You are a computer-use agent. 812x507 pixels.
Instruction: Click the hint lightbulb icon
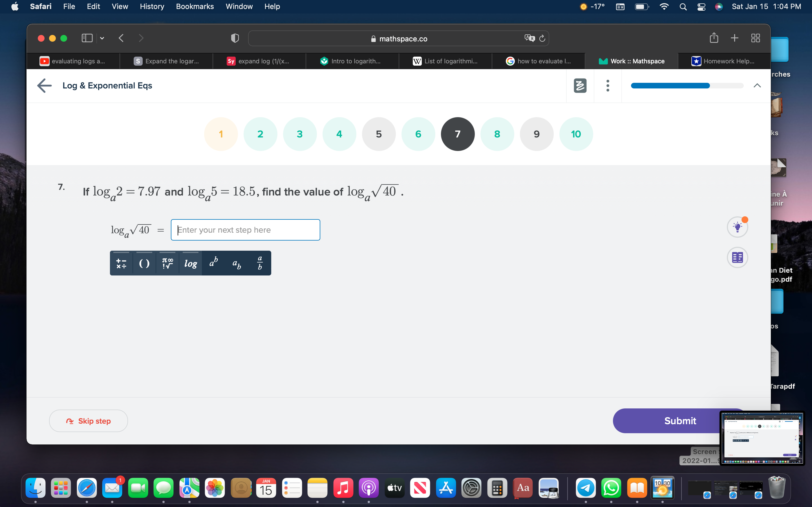pyautogui.click(x=738, y=227)
